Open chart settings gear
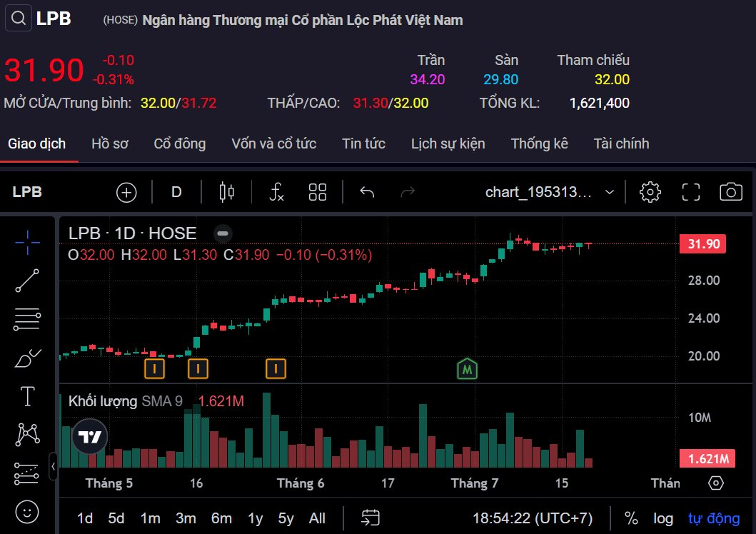Screen dimensions: 756x534 (x=650, y=192)
